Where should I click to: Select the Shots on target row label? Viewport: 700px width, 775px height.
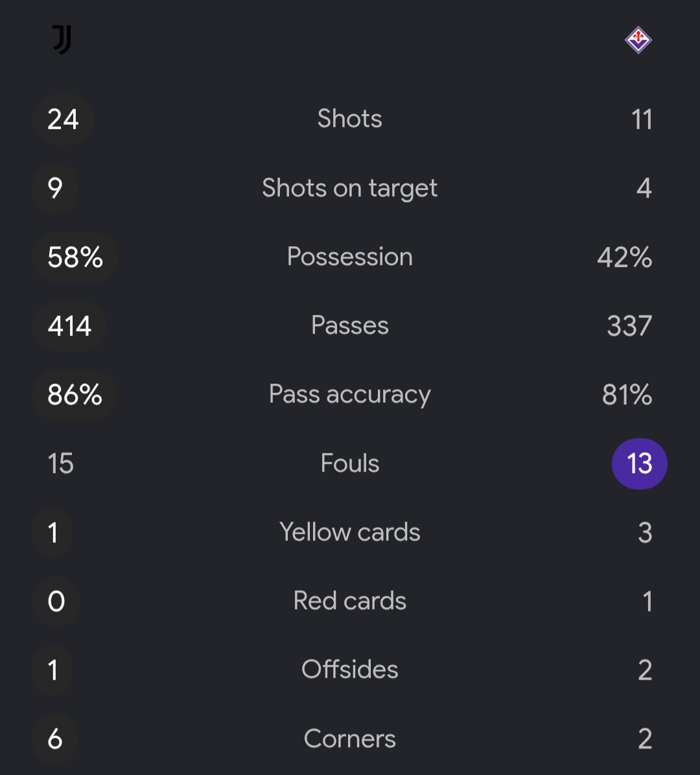[349, 189]
